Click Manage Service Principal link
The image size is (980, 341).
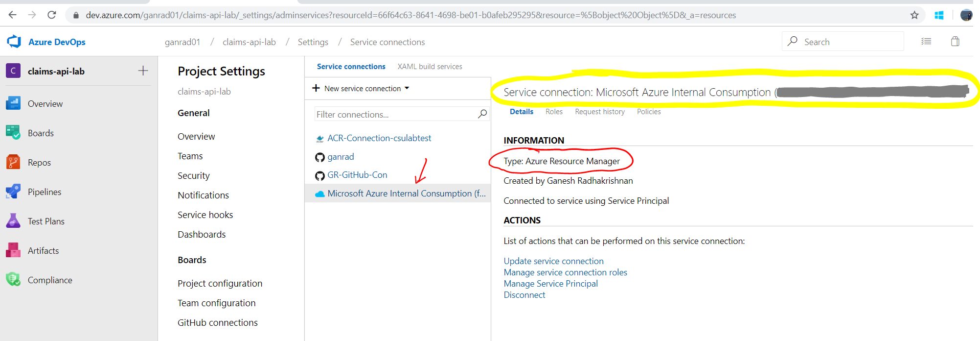(x=550, y=284)
